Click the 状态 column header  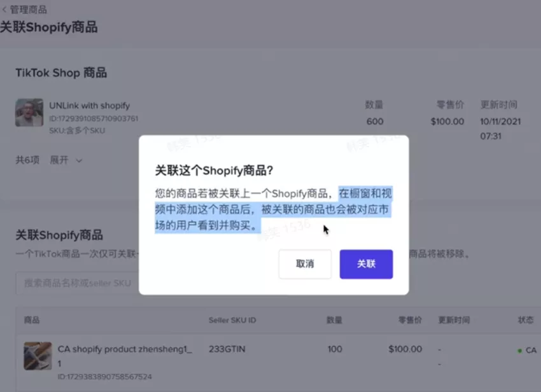pyautogui.click(x=524, y=320)
